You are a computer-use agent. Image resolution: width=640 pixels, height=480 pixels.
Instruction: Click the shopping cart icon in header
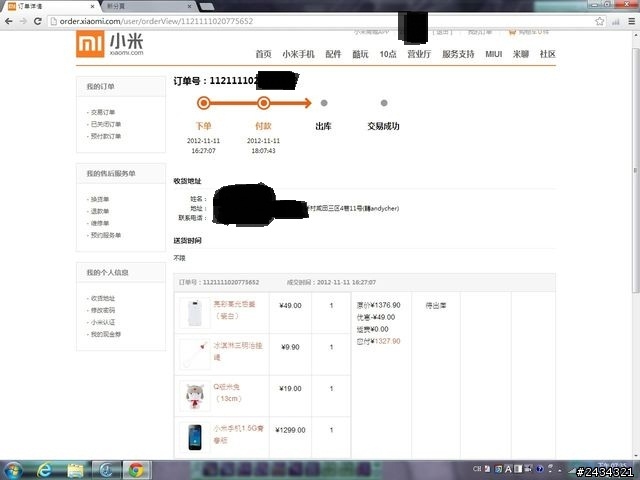click(512, 32)
